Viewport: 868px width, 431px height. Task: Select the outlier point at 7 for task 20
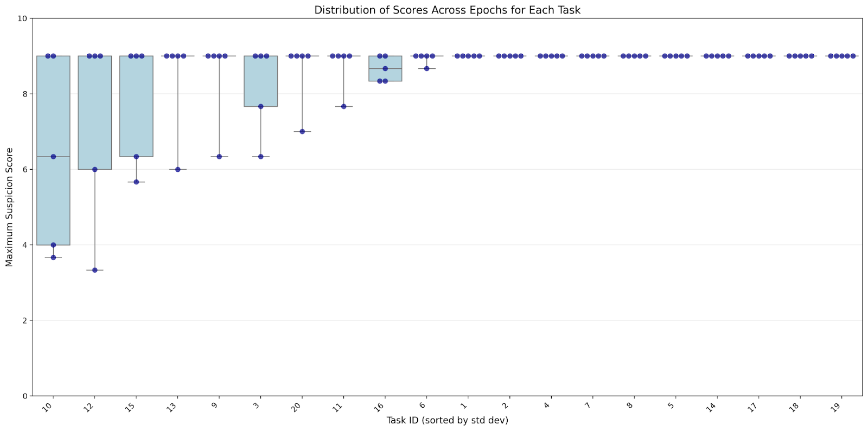point(302,132)
